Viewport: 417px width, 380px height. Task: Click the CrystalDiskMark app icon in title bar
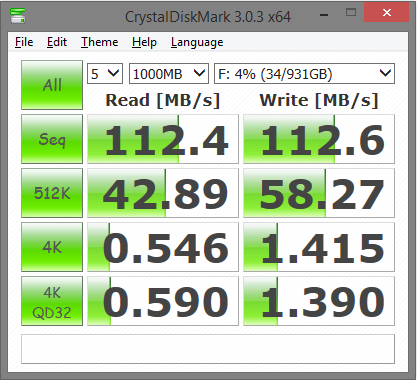[x=18, y=15]
